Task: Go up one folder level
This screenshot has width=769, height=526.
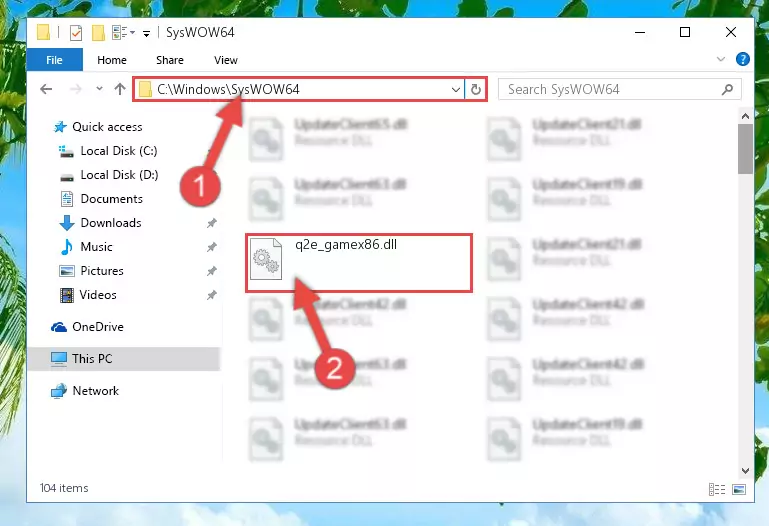Action: point(120,89)
